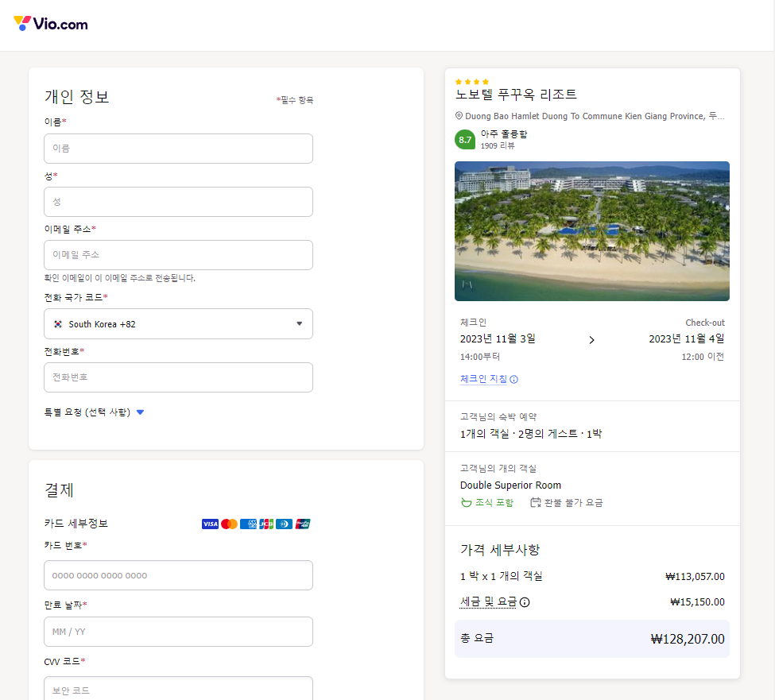775x700 pixels.
Task: Select the expiry date MM / YY field
Action: 178,632
